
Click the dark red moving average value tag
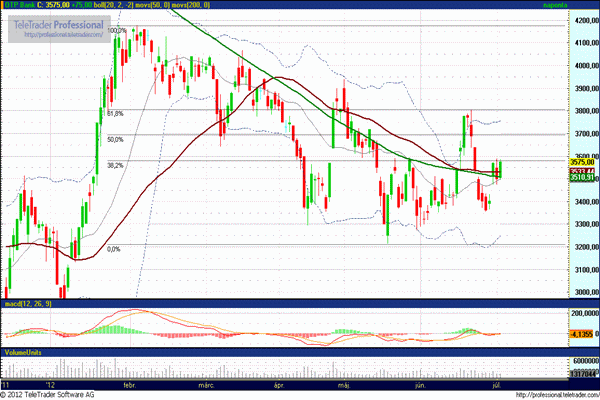point(582,171)
